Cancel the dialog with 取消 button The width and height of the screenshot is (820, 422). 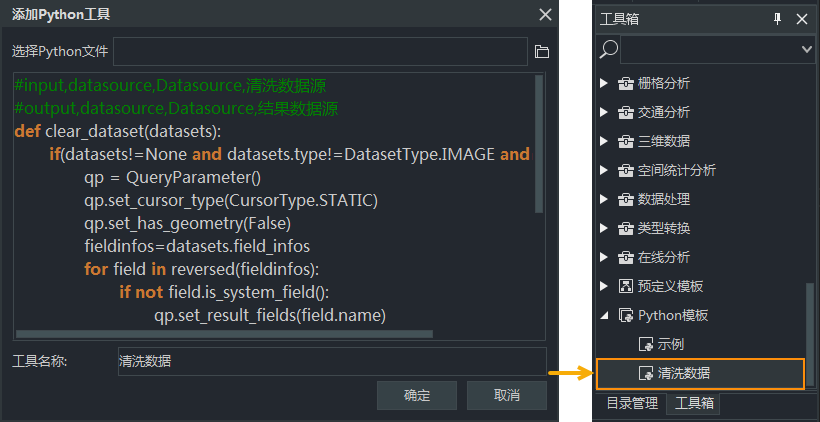tap(507, 395)
